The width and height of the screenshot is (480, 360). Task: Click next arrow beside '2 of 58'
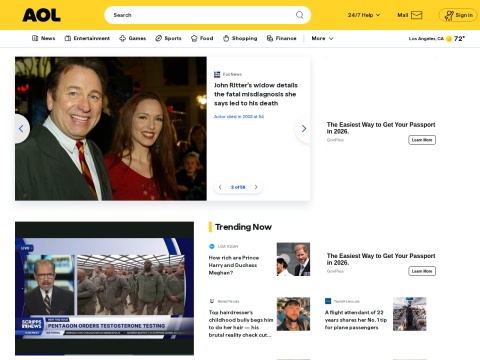click(x=256, y=187)
